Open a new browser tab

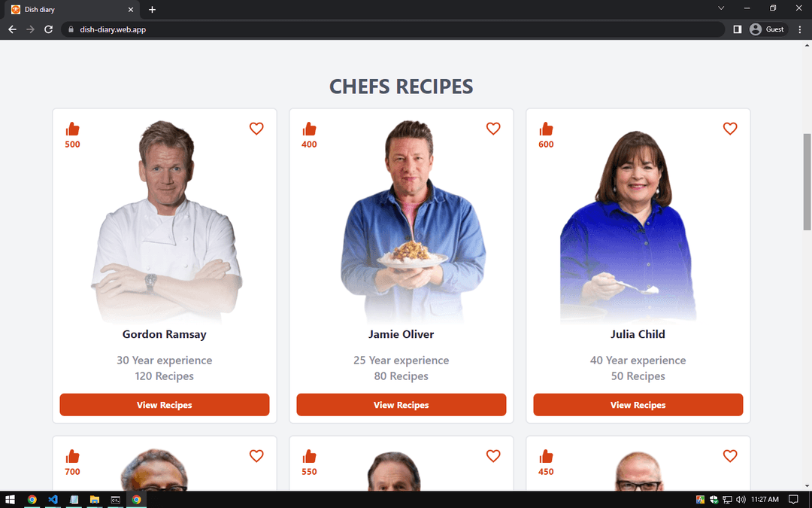tap(152, 9)
